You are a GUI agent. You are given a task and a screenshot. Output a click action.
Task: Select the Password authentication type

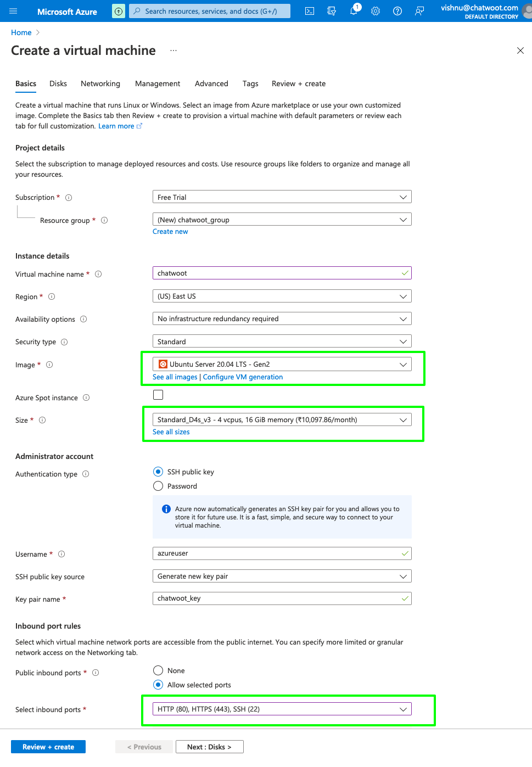tap(158, 486)
